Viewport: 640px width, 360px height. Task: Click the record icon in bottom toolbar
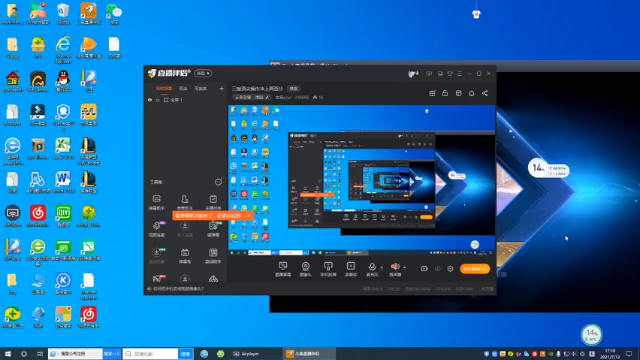click(424, 269)
